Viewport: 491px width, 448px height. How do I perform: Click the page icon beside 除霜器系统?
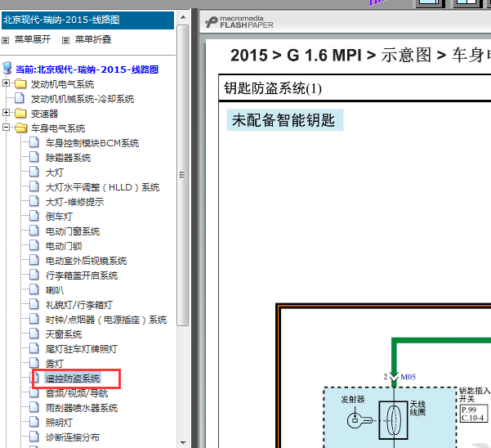pyautogui.click(x=34, y=157)
